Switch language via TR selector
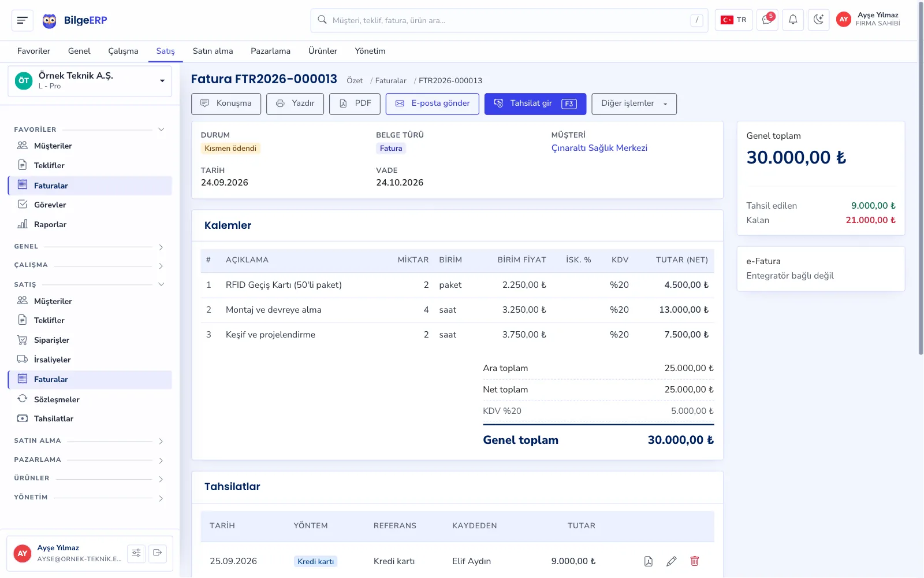The width and height of the screenshot is (924, 578). point(733,20)
